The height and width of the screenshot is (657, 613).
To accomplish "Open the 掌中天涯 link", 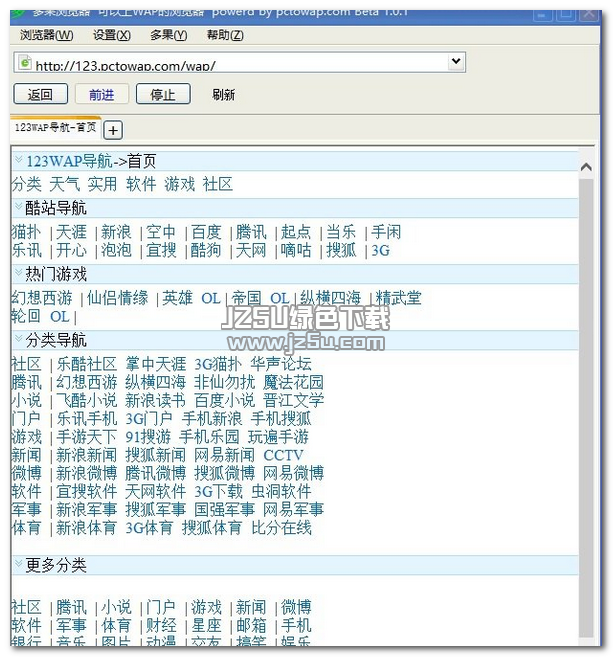I will (155, 364).
